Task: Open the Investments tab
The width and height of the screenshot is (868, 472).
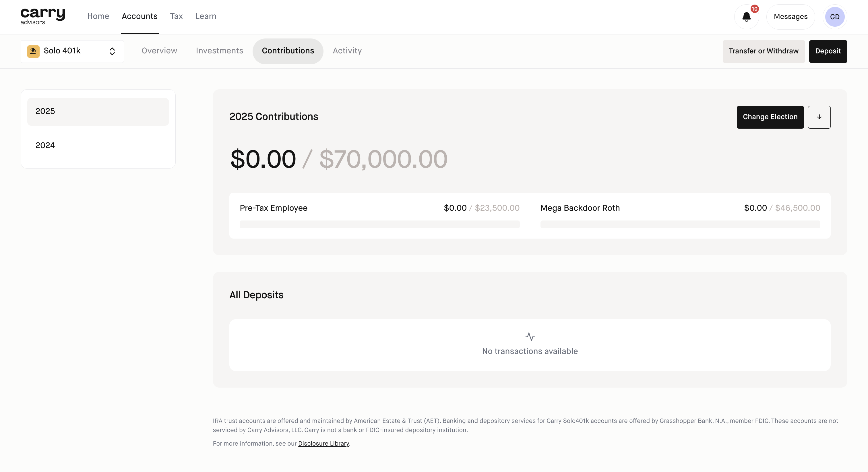Action: (219, 51)
